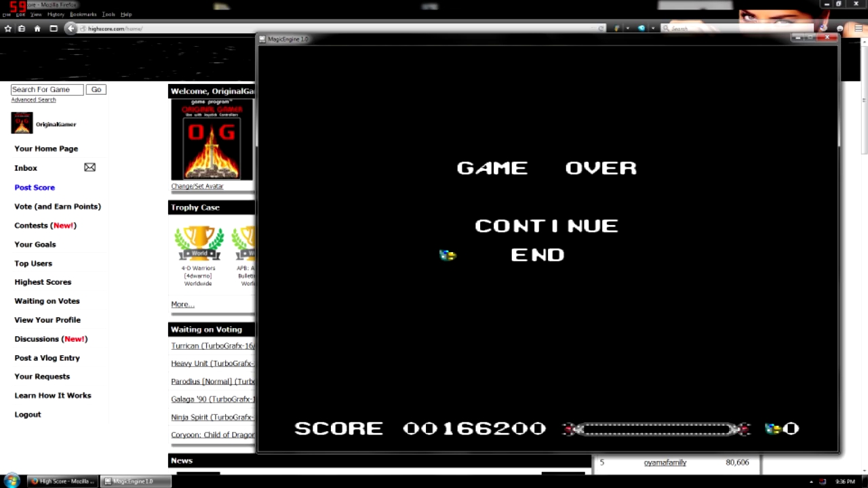
Task: Click the reload icon in the address bar
Action: pos(601,28)
